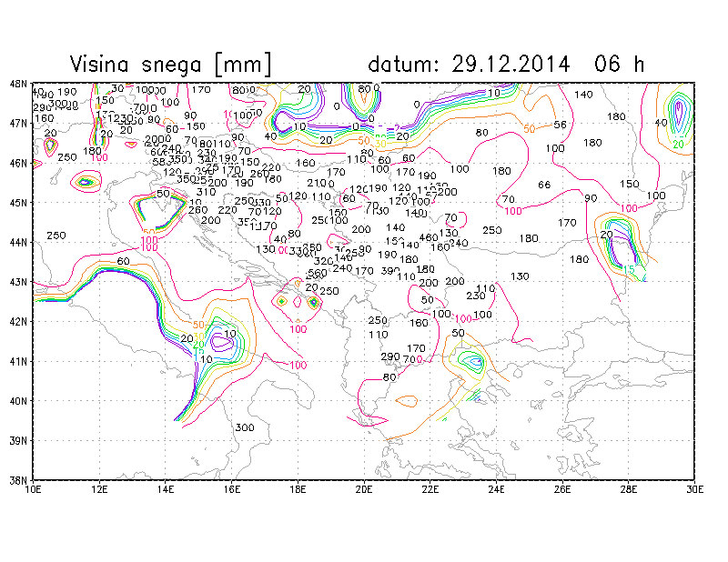The image size is (728, 562).
Task: Pick the '66' snow depth value
Action: (x=544, y=185)
